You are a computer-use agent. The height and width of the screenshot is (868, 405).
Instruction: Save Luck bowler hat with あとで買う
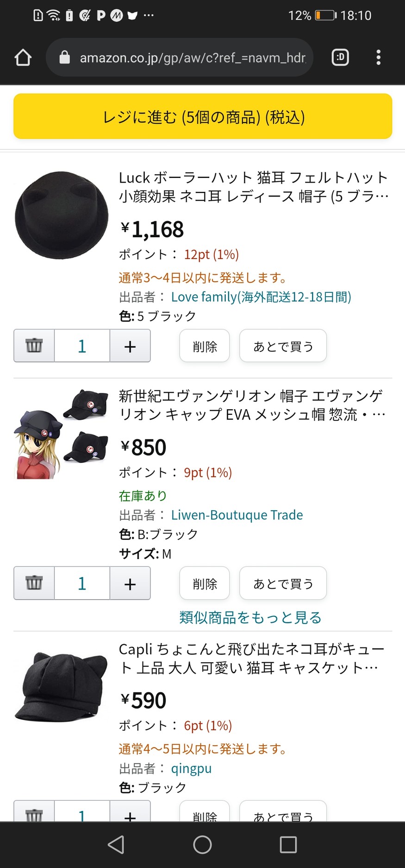(283, 346)
